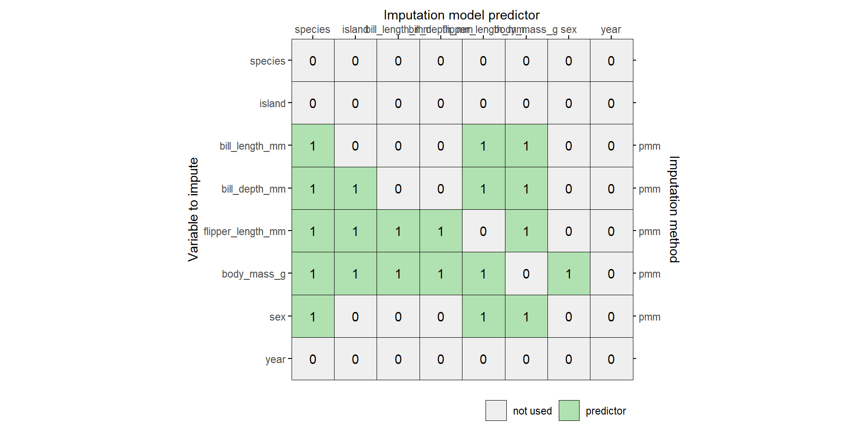Click the 'species' row label on left axis
Image resolution: width=868 pixels, height=434 pixels.
pyautogui.click(x=267, y=61)
